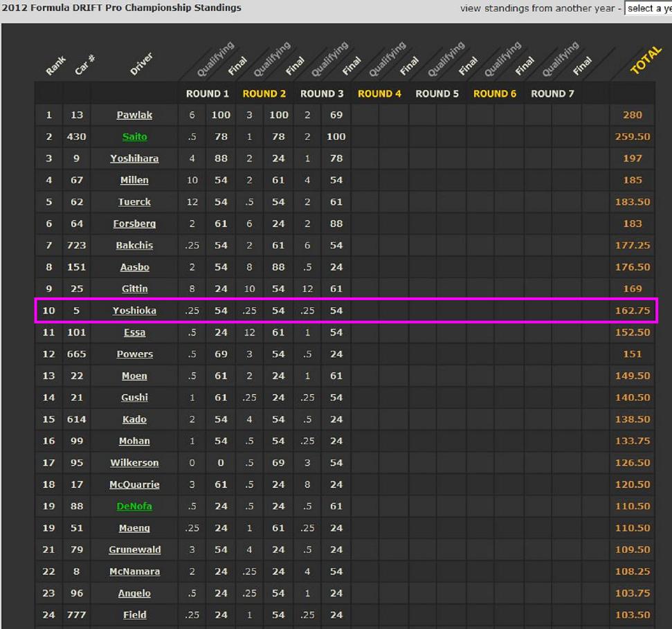Click McNamara's total 108.25
Viewport: 672px width, 629px height.
(x=633, y=572)
